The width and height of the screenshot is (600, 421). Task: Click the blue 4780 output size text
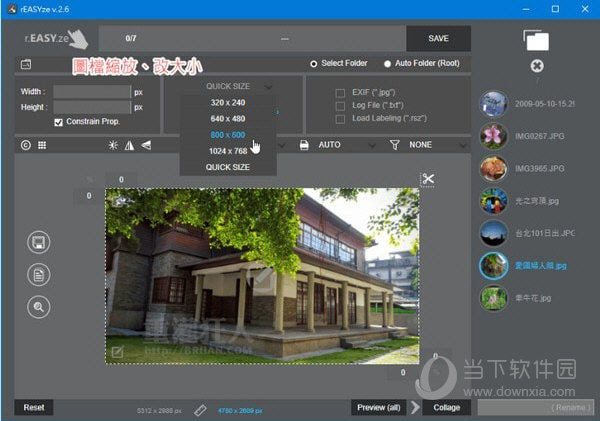coord(240,411)
